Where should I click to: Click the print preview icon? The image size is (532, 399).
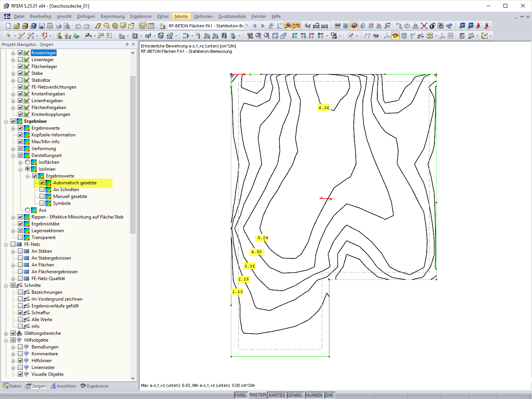click(x=66, y=26)
